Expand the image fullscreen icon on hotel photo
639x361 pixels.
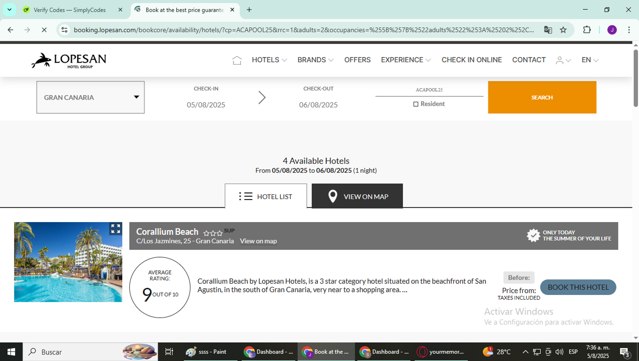click(115, 229)
